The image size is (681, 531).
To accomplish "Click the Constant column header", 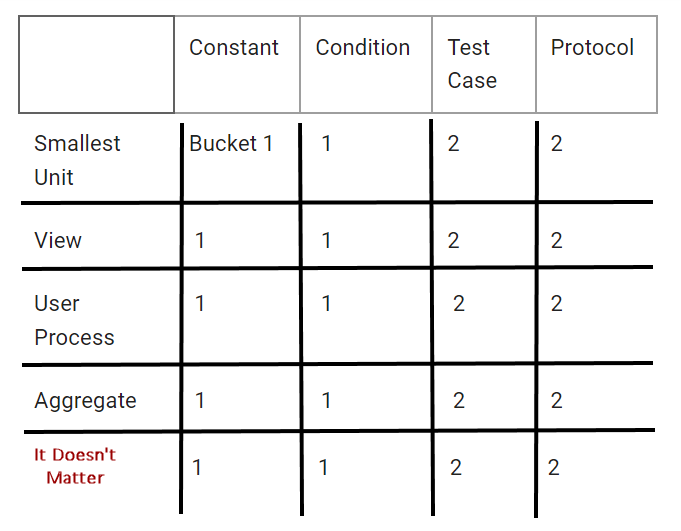I will coord(234,48).
